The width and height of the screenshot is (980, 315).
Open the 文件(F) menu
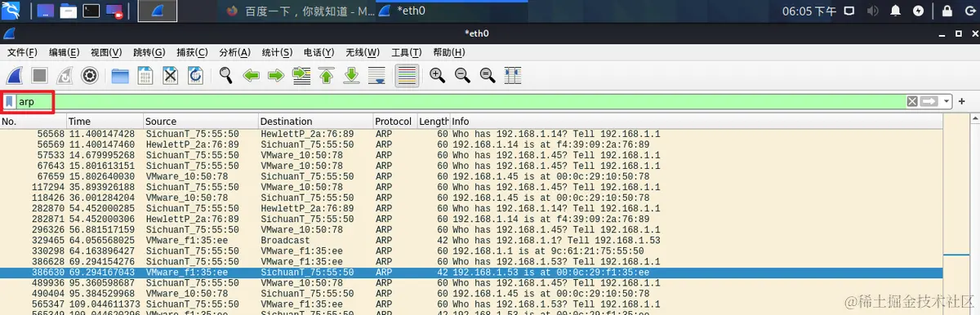(x=22, y=52)
